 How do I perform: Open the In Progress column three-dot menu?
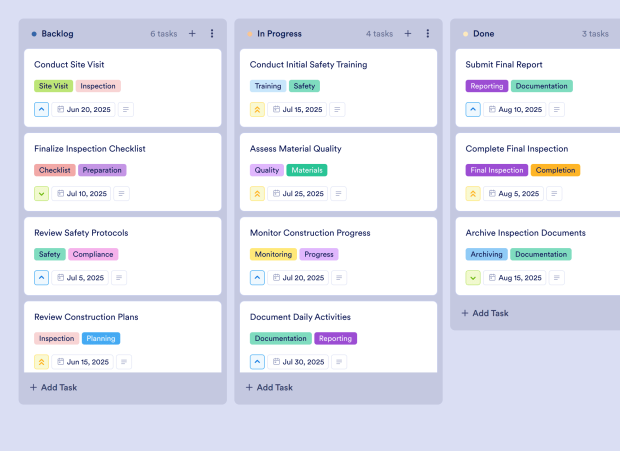click(428, 33)
